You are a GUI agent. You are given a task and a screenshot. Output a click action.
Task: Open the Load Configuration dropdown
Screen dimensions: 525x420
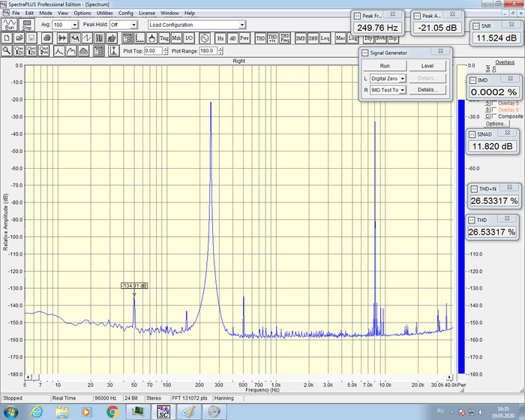coord(241,25)
